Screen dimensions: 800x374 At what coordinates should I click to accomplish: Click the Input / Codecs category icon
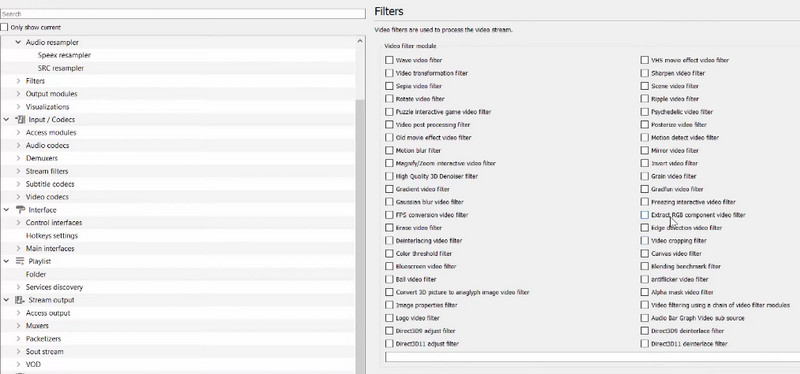click(x=20, y=119)
